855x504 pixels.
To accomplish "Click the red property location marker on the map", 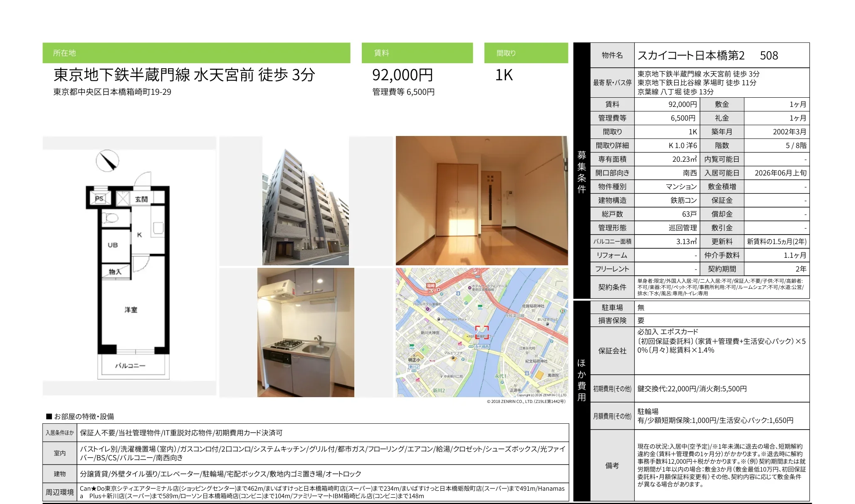I will click(x=482, y=333).
